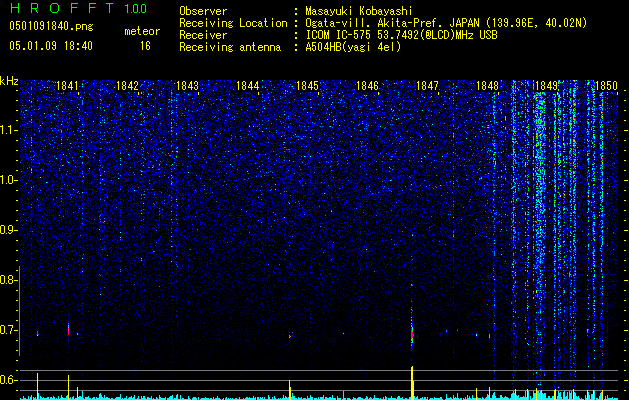This screenshot has height=400, width=629.
Task: Click the meteor count value 16
Action: (145, 46)
